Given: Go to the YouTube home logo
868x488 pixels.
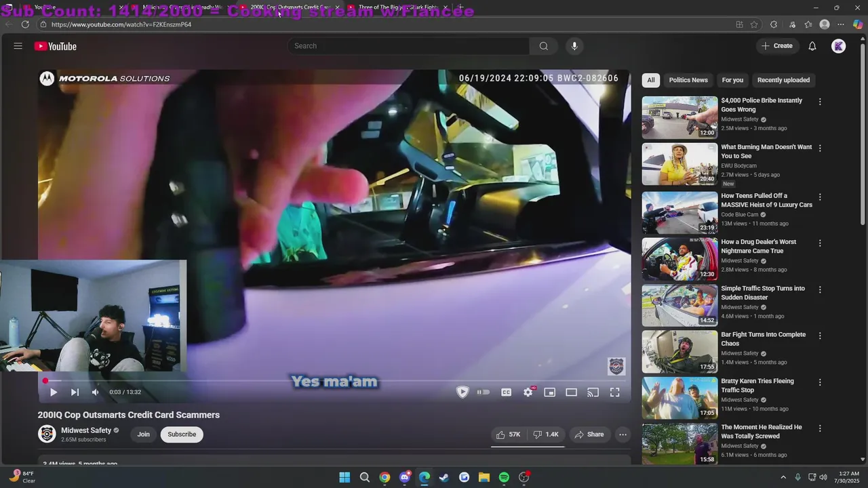Looking at the screenshot, I should click(x=56, y=46).
